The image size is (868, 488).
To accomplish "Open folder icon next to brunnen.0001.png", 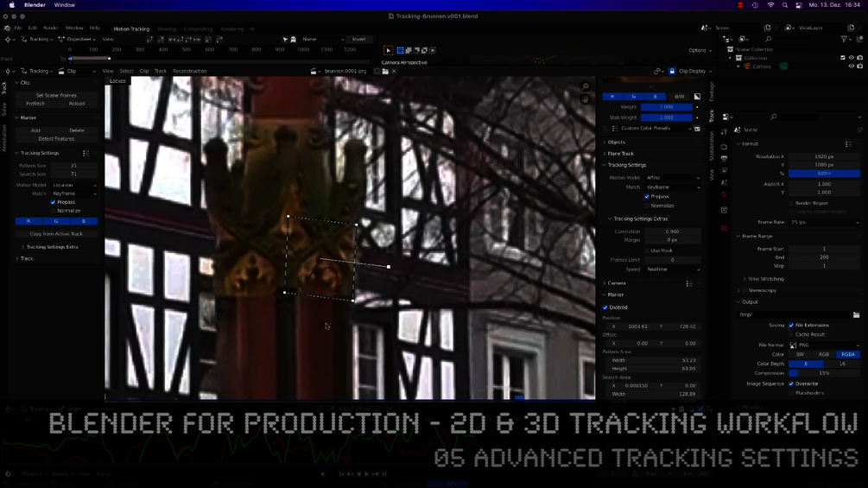I will [x=386, y=71].
